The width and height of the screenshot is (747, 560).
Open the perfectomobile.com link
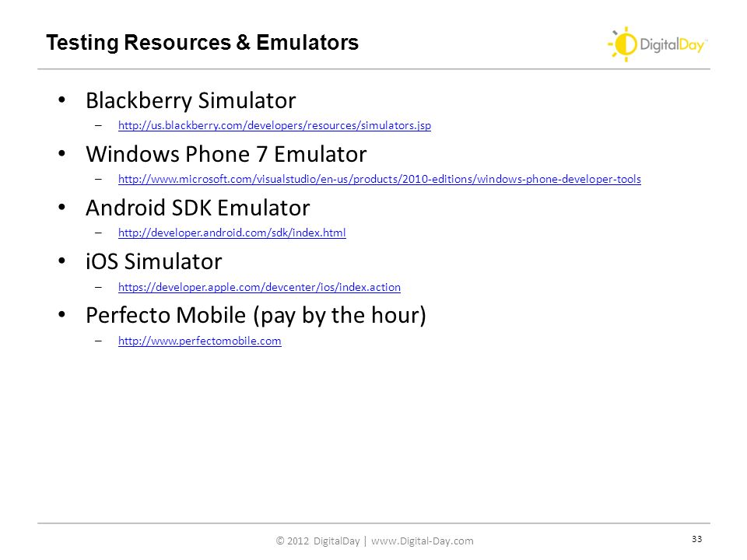pos(200,341)
